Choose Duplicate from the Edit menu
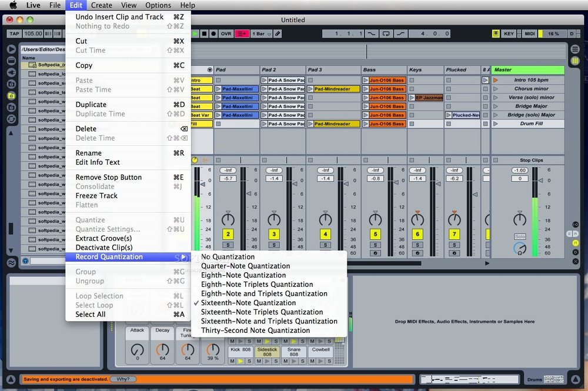 click(x=91, y=105)
